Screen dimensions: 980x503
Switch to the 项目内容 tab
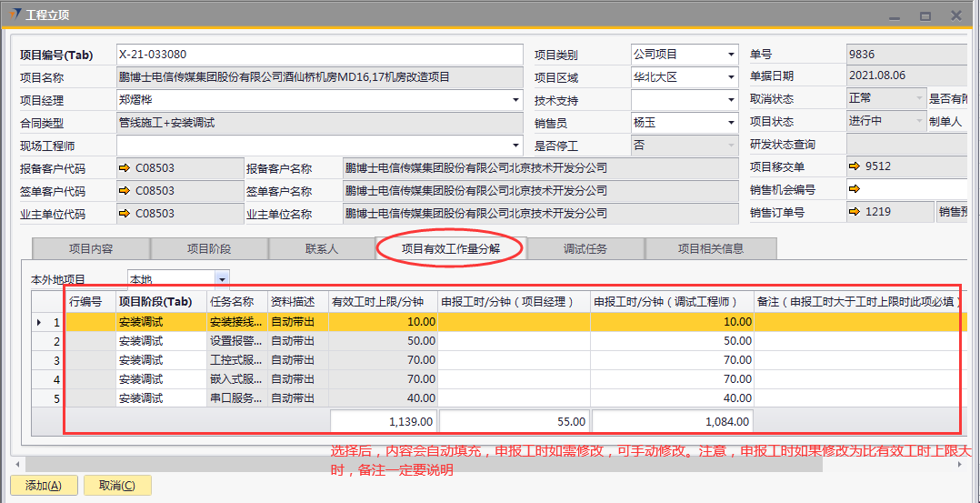pos(91,248)
